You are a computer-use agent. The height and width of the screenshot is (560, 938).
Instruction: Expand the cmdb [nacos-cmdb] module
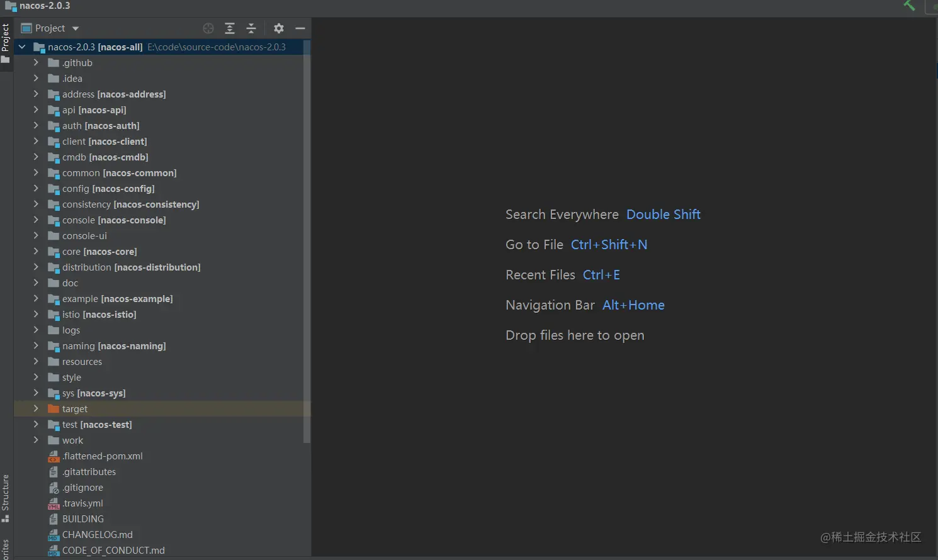pos(36,157)
